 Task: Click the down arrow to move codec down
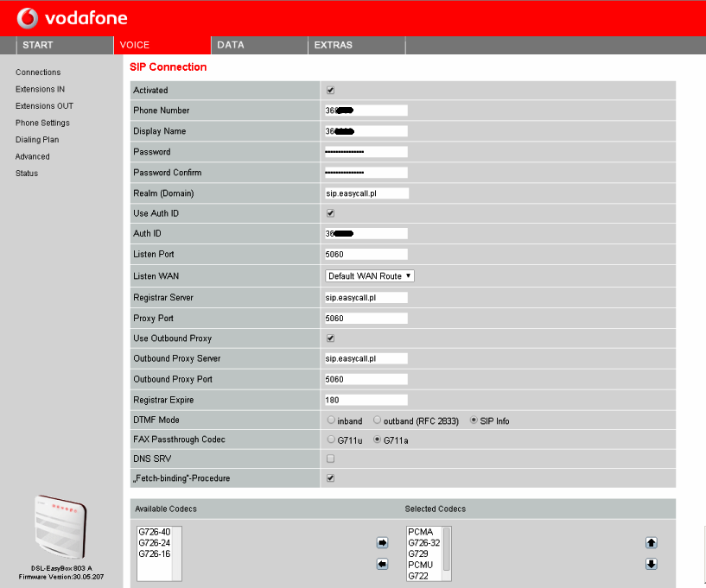[x=651, y=564]
